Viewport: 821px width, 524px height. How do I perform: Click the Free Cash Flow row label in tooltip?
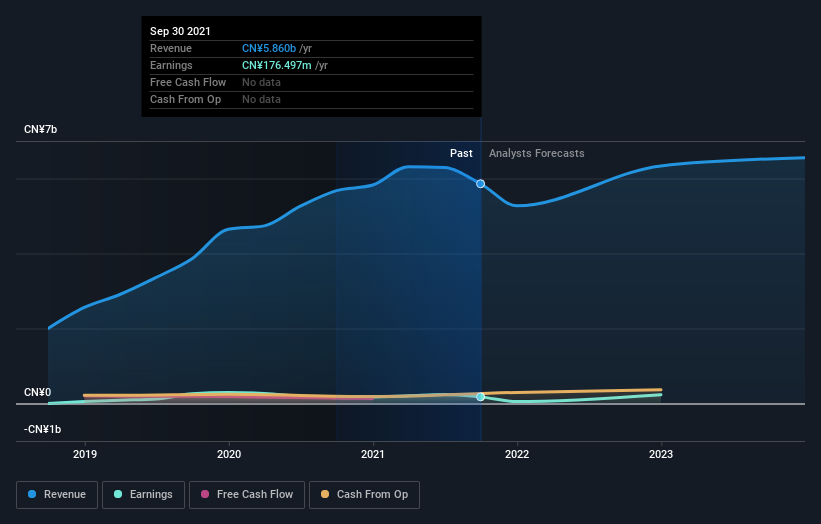pyautogui.click(x=188, y=82)
